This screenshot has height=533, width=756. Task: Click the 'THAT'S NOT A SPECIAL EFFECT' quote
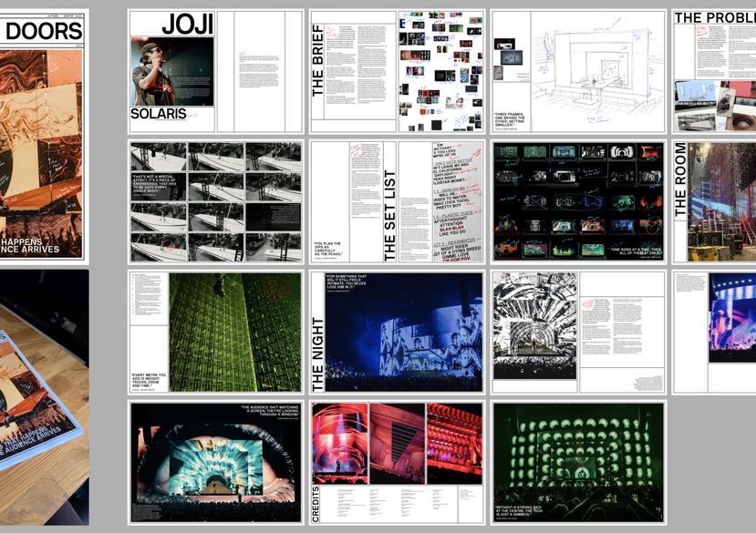154,184
